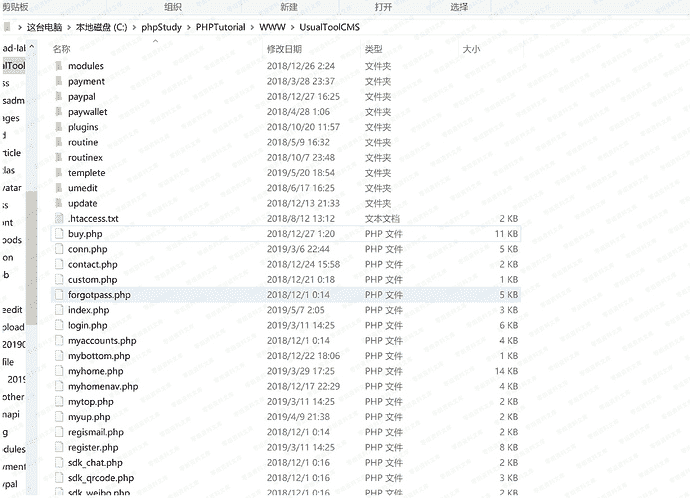Click the buy.php file icon
The width and height of the screenshot is (690, 498).
[58, 234]
